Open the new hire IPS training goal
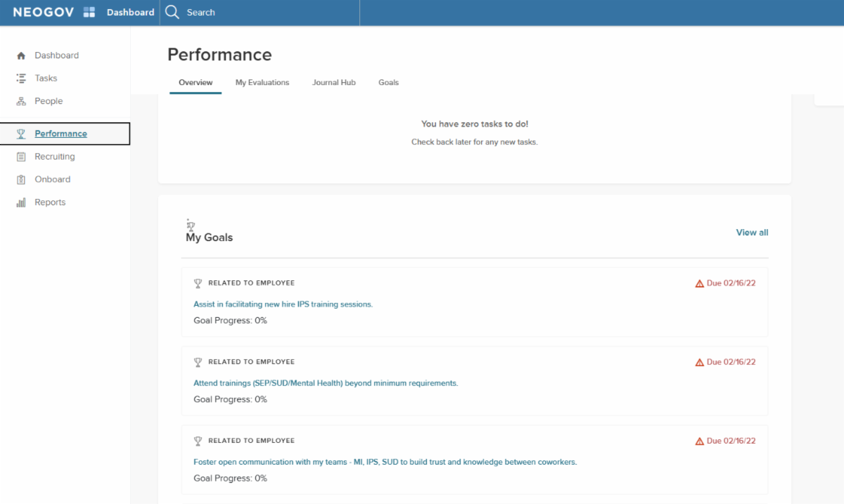Viewport: 844px width, 504px height. point(283,304)
